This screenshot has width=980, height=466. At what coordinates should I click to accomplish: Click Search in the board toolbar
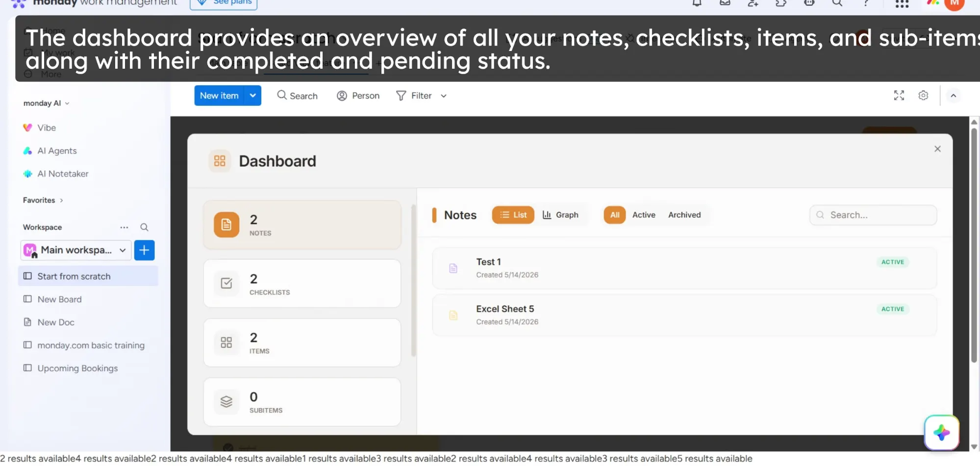pyautogui.click(x=298, y=96)
